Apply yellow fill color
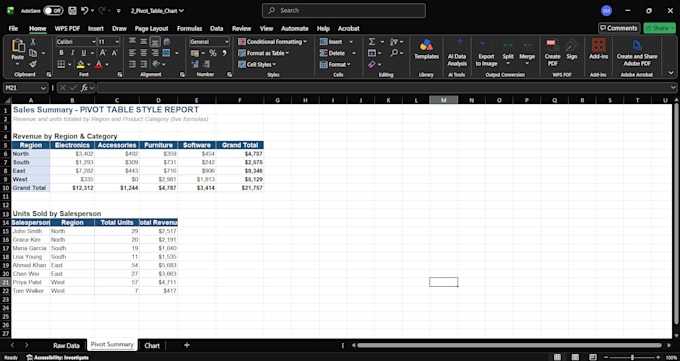The width and height of the screenshot is (680, 361). click(80, 64)
